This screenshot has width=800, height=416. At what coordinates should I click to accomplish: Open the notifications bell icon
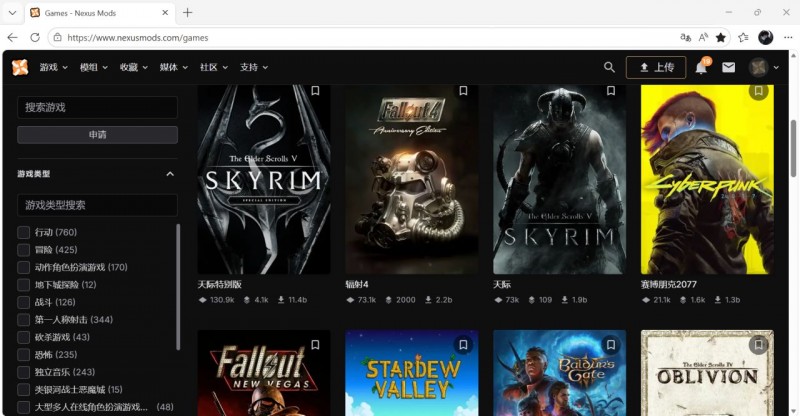tap(702, 67)
